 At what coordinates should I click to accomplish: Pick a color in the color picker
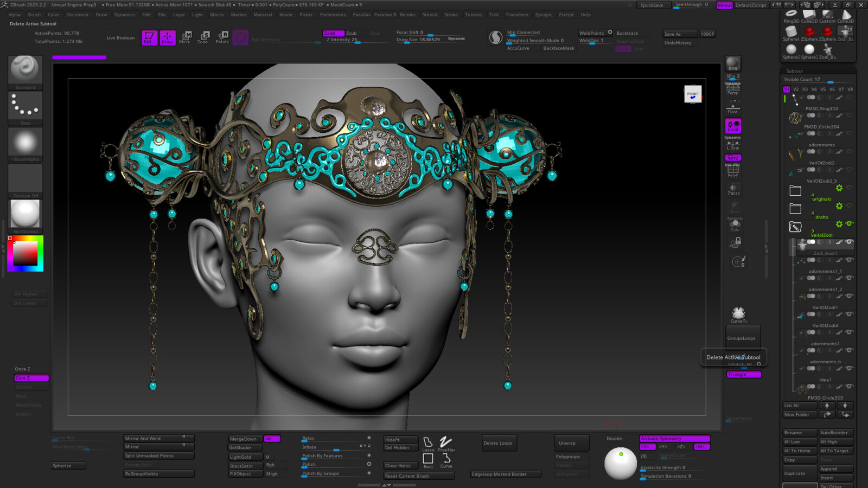25,253
